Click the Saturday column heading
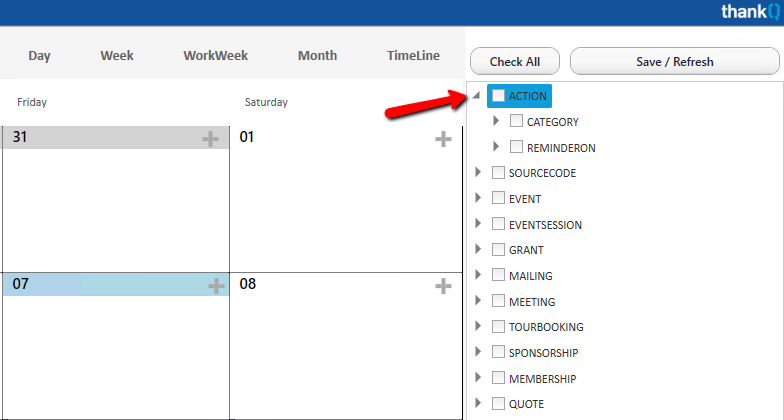 (x=266, y=102)
